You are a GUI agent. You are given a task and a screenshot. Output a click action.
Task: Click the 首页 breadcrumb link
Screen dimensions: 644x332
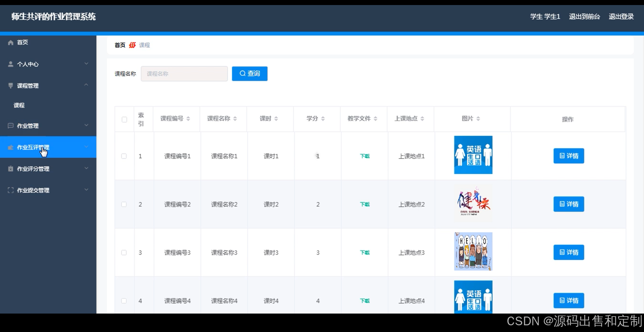pos(120,45)
